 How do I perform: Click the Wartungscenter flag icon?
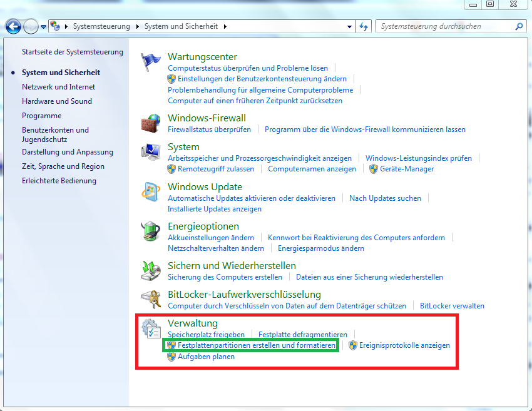(151, 61)
